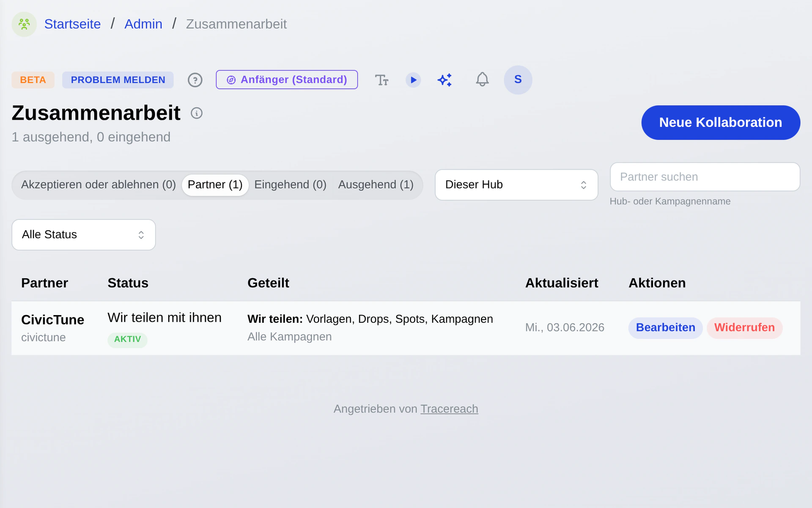Open the S user avatar menu
The width and height of the screenshot is (812, 508).
coord(518,80)
